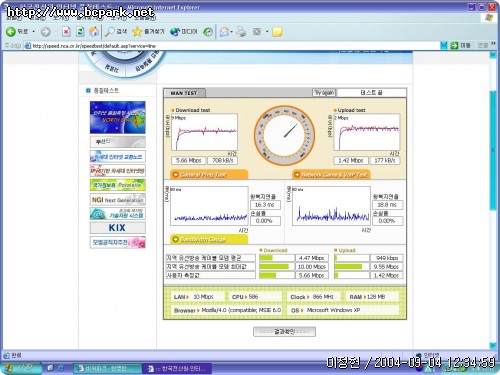This screenshot has height=375, width=500.
Task: Click the Edit page toolbar icon
Action: click(x=257, y=32)
